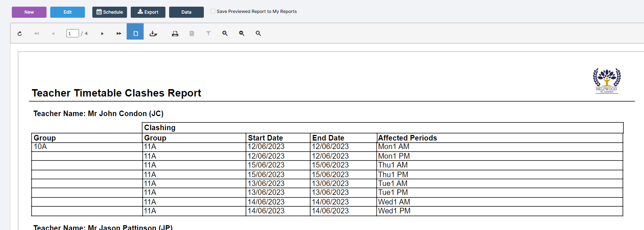Tick Save Previewed Report to My Reports
This screenshot has width=644, height=230.
coord(213,11)
